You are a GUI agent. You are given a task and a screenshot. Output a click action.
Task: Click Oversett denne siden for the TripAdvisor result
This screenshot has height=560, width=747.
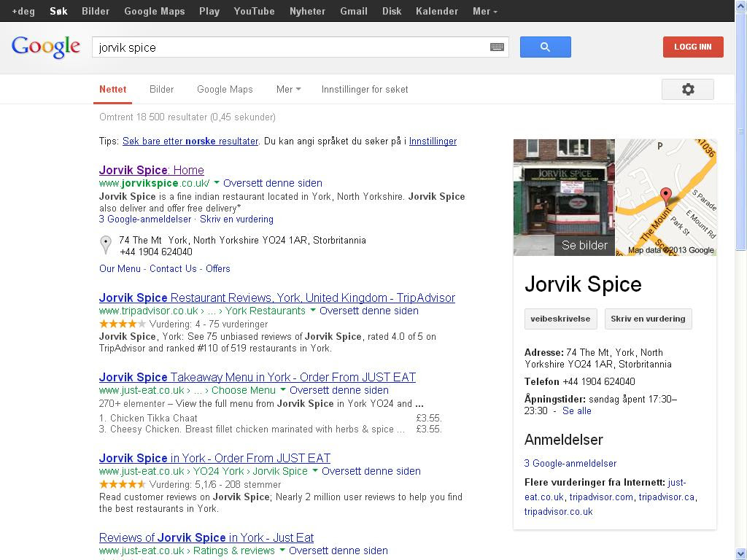(368, 311)
